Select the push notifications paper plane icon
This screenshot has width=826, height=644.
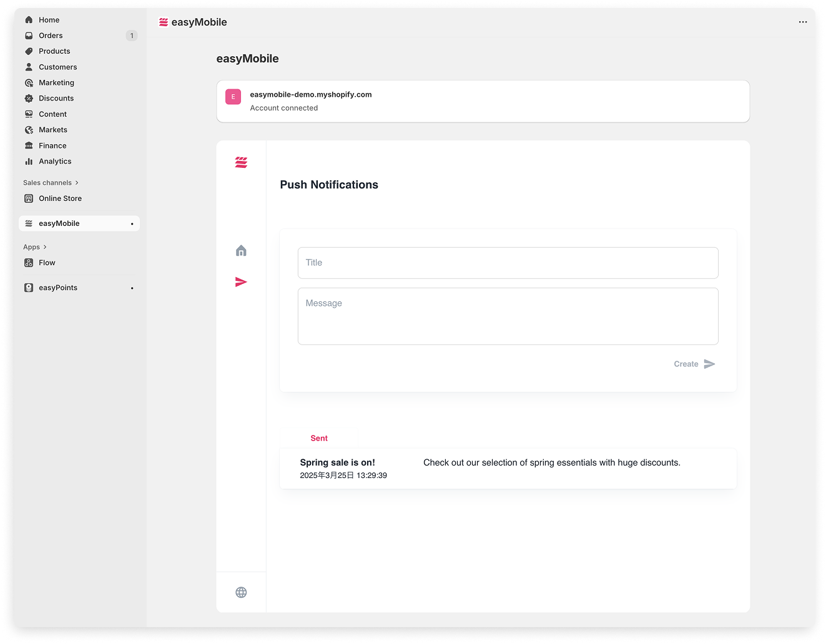pyautogui.click(x=241, y=282)
